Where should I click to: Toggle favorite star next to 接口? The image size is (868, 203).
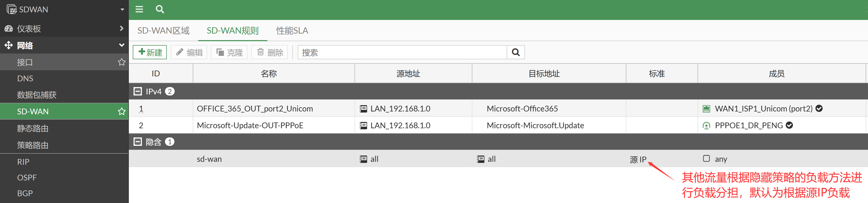click(121, 62)
